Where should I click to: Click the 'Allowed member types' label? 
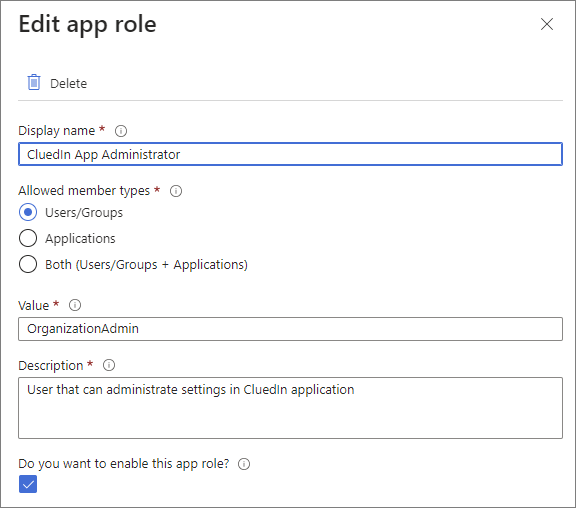[x=84, y=191]
